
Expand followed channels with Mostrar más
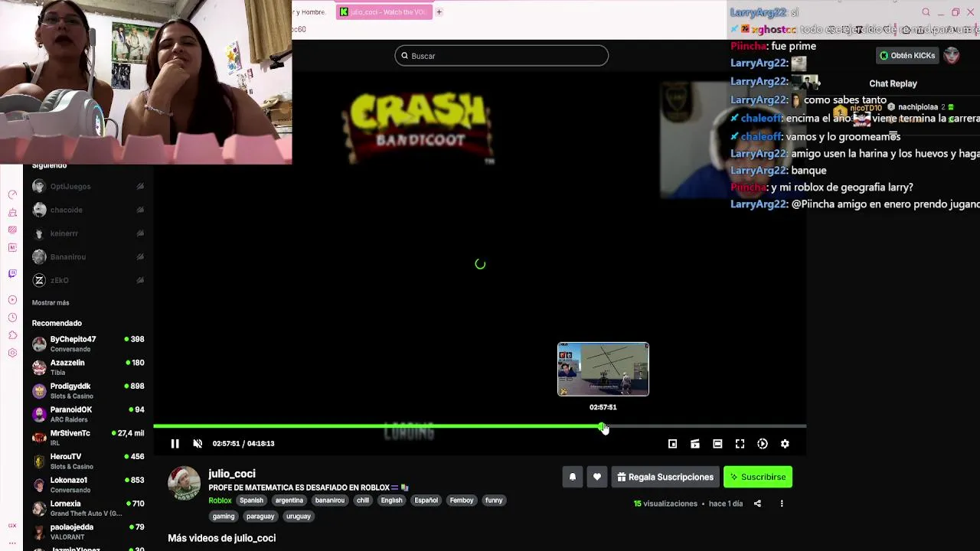[51, 303]
